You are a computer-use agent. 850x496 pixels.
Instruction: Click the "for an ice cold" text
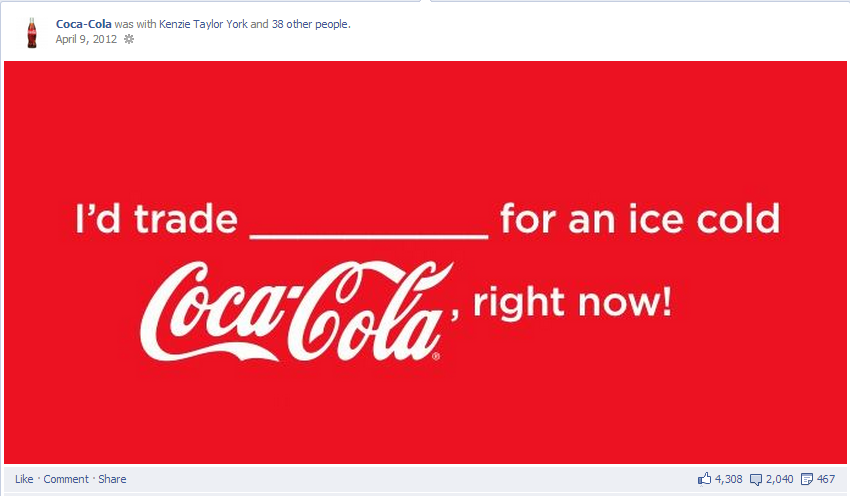tap(640, 218)
